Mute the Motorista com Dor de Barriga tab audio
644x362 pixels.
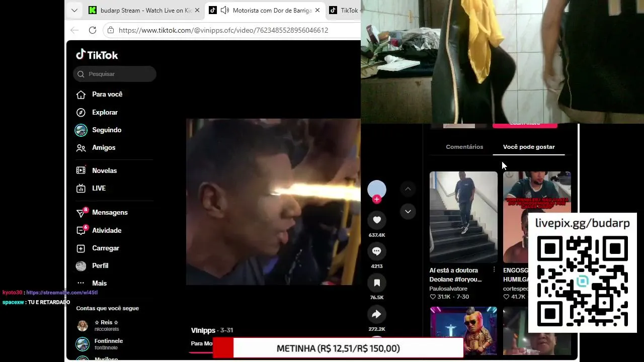[224, 10]
